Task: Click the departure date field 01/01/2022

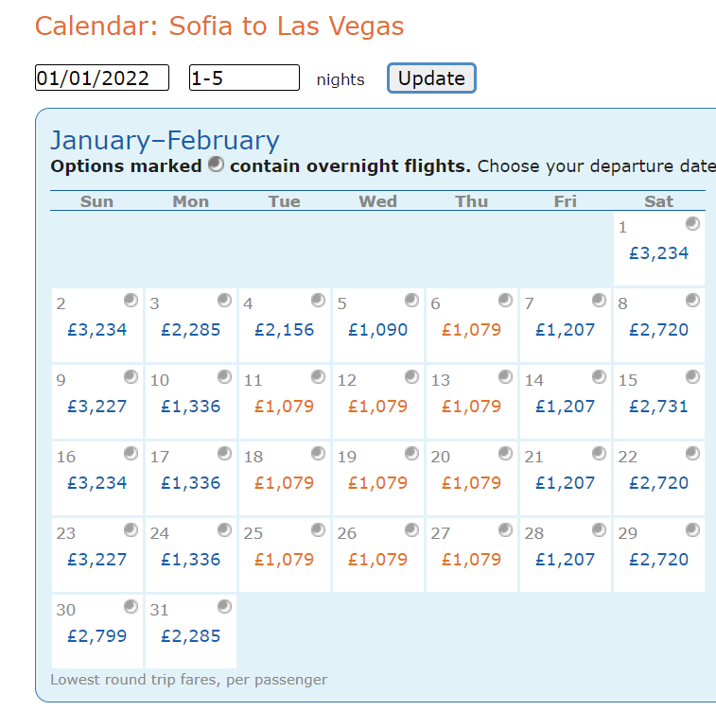Action: (x=102, y=78)
